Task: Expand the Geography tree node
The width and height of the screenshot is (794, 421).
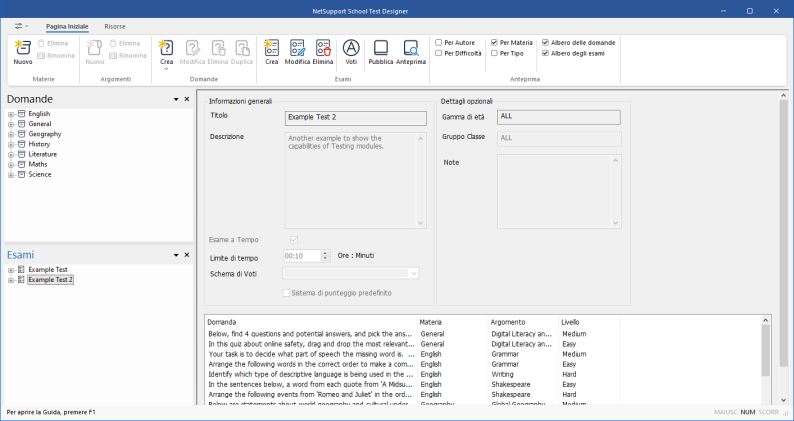Action: pyautogui.click(x=10, y=134)
